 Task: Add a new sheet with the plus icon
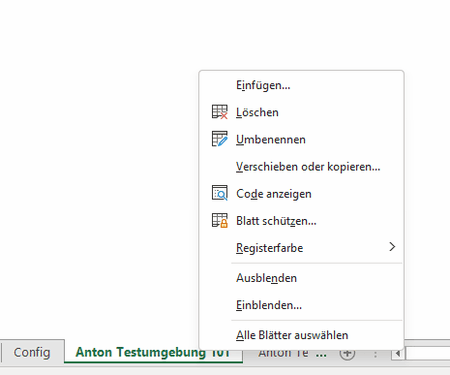pyautogui.click(x=347, y=354)
